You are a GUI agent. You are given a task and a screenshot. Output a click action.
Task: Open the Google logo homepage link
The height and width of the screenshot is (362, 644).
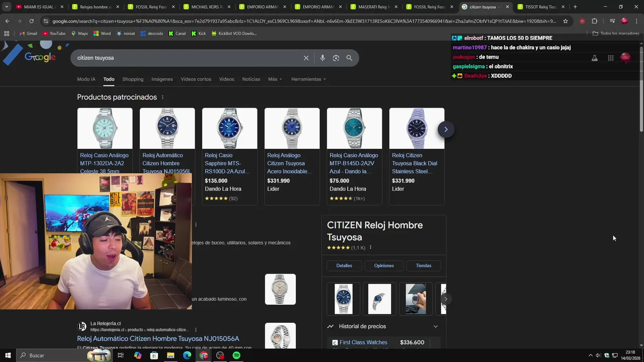[40, 57]
